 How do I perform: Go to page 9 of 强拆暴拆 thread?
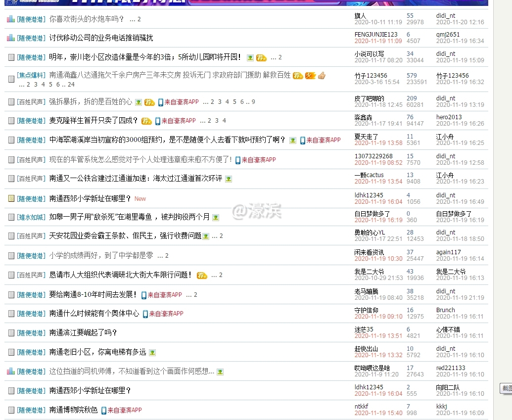[253, 102]
